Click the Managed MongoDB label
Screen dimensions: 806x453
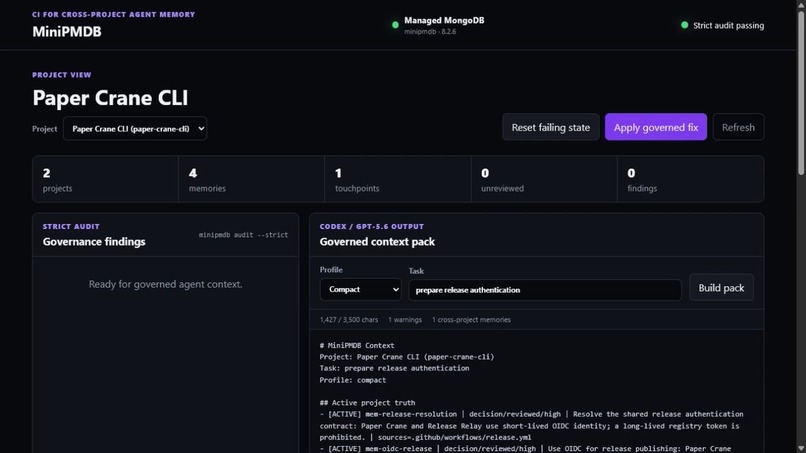click(444, 21)
